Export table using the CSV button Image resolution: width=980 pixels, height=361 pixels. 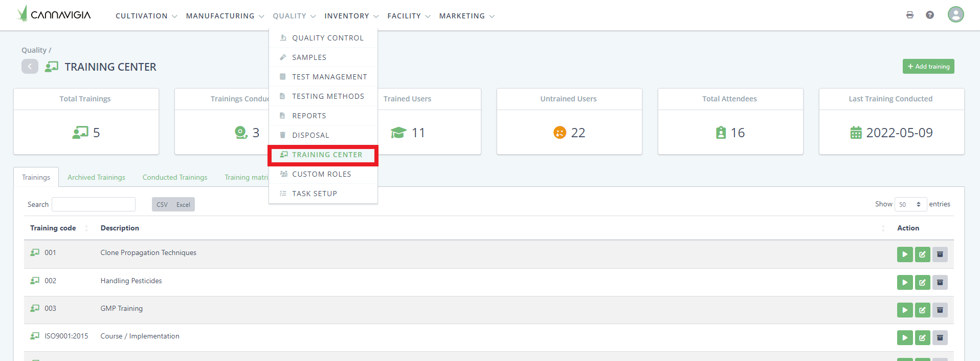[162, 204]
